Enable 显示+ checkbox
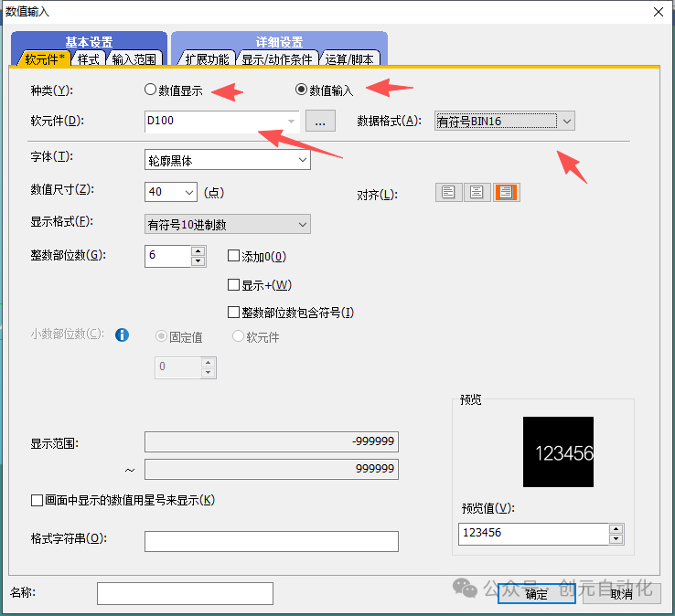 pyautogui.click(x=233, y=285)
